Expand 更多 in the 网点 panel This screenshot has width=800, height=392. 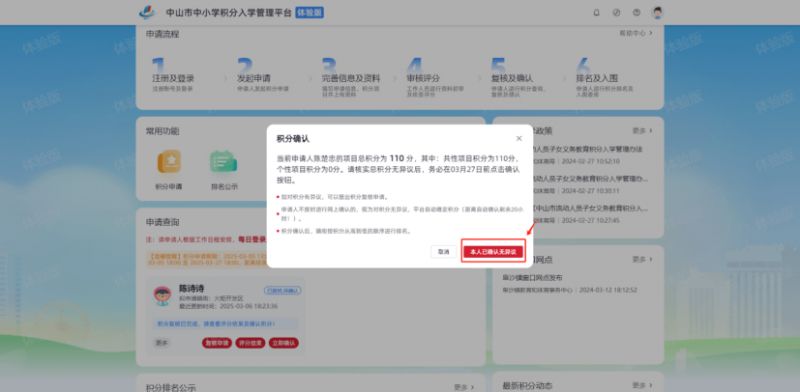point(642,259)
